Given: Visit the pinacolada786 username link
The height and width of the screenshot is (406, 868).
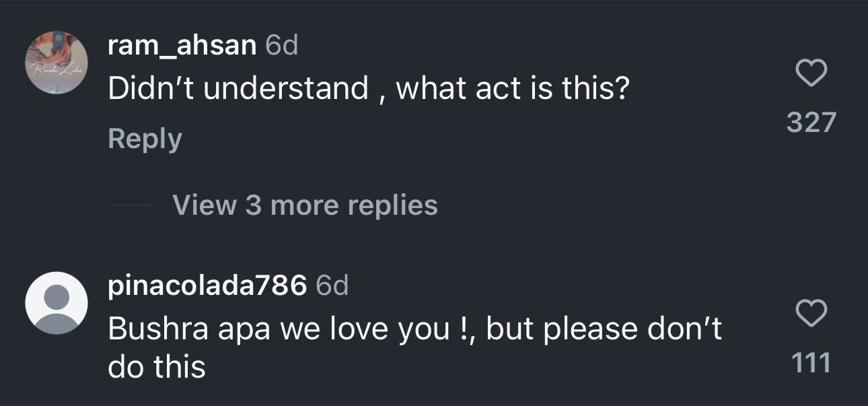Looking at the screenshot, I should pyautogui.click(x=207, y=286).
